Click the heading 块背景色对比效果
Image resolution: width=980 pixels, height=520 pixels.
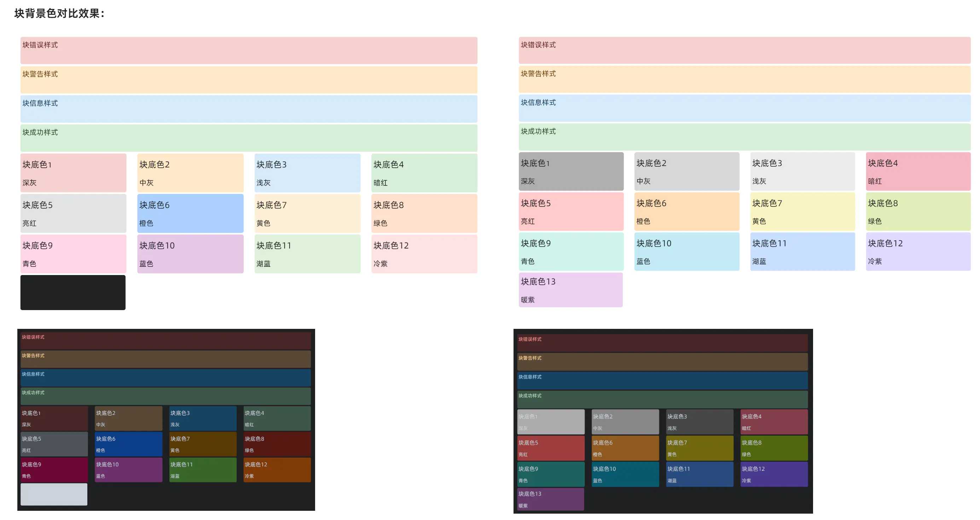[59, 13]
